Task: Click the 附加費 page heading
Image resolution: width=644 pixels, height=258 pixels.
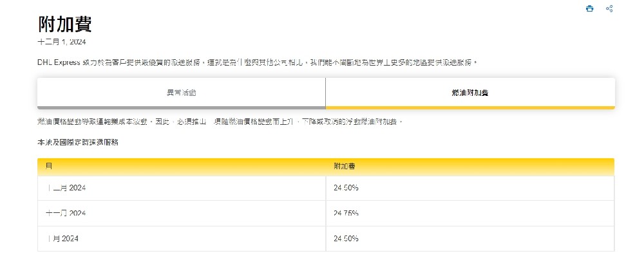Action: tap(64, 24)
